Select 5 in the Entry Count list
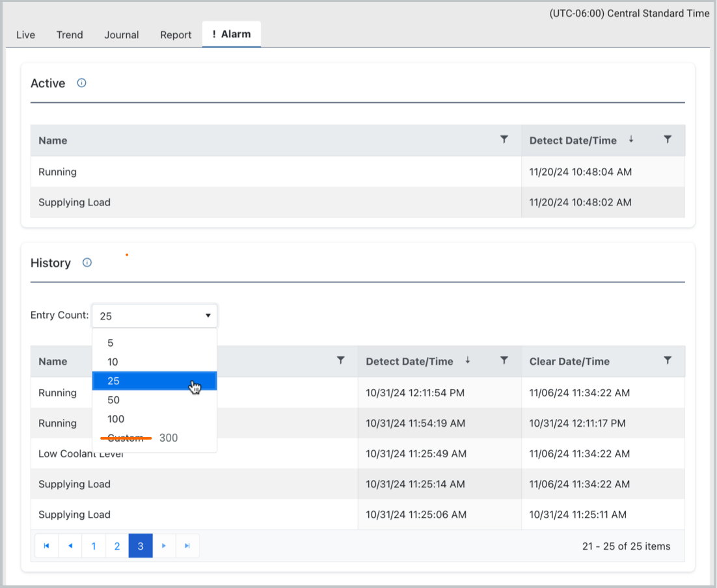Screen dimensions: 717x588 point(111,343)
